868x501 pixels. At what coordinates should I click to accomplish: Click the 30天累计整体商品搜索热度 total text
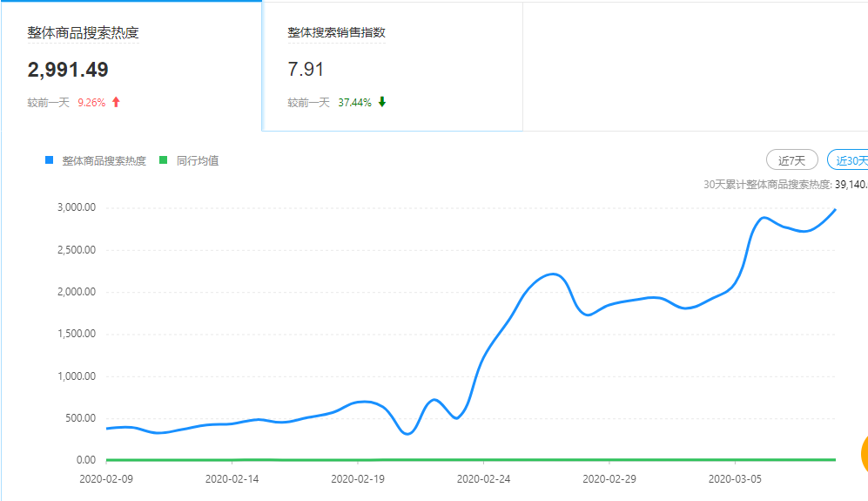click(x=785, y=185)
